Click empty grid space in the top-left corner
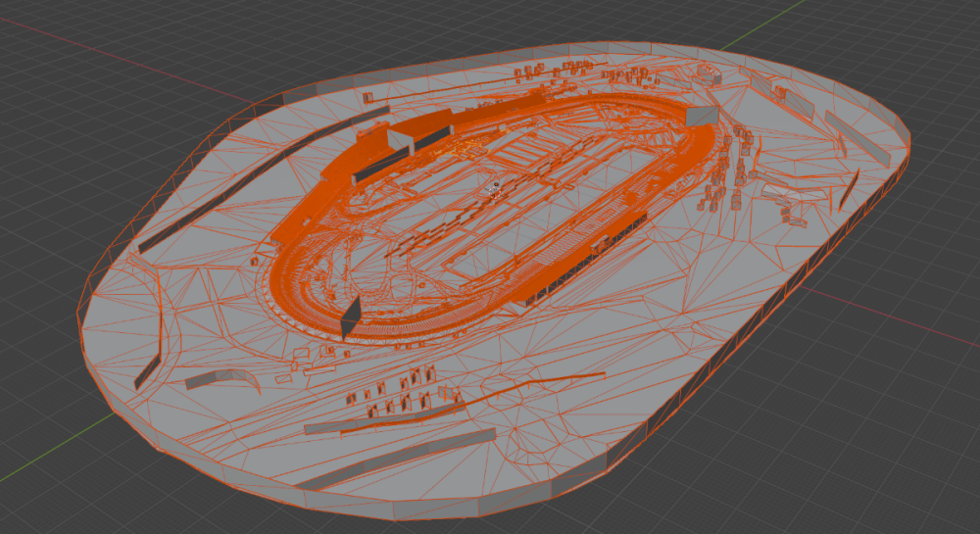 click(59, 49)
